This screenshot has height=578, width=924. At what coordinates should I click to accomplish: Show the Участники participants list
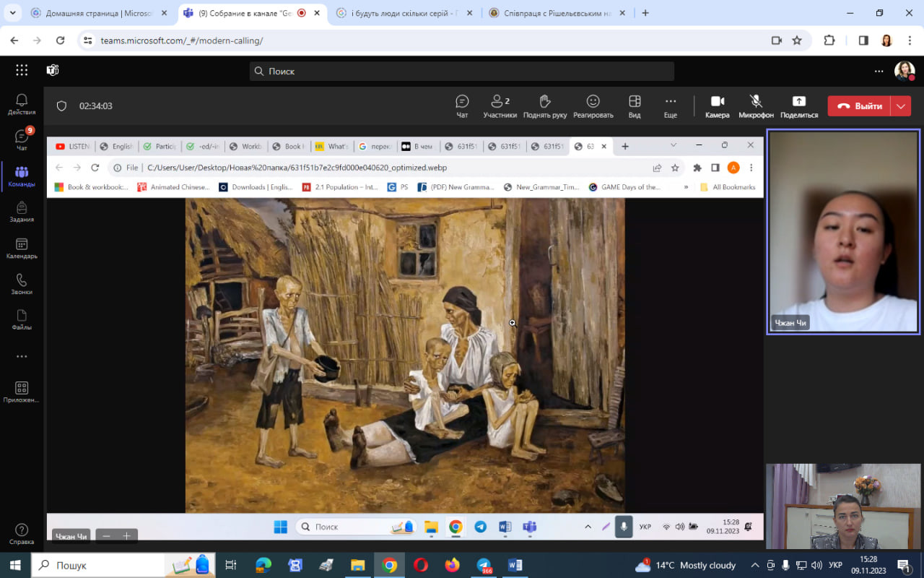[500, 106]
